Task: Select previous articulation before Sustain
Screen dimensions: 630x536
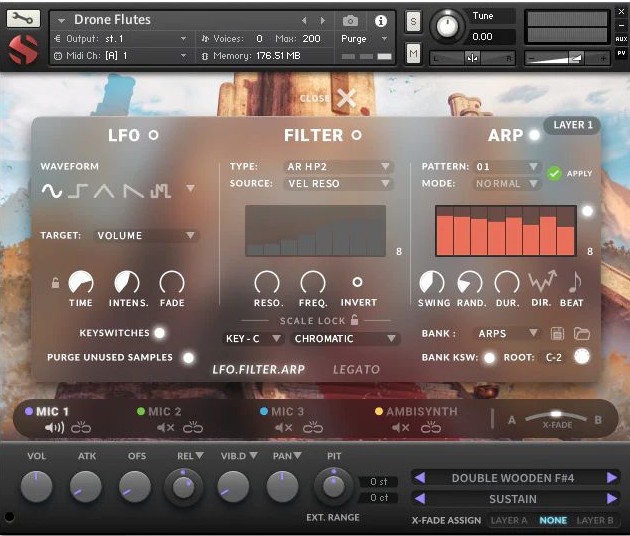Action: tap(419, 499)
